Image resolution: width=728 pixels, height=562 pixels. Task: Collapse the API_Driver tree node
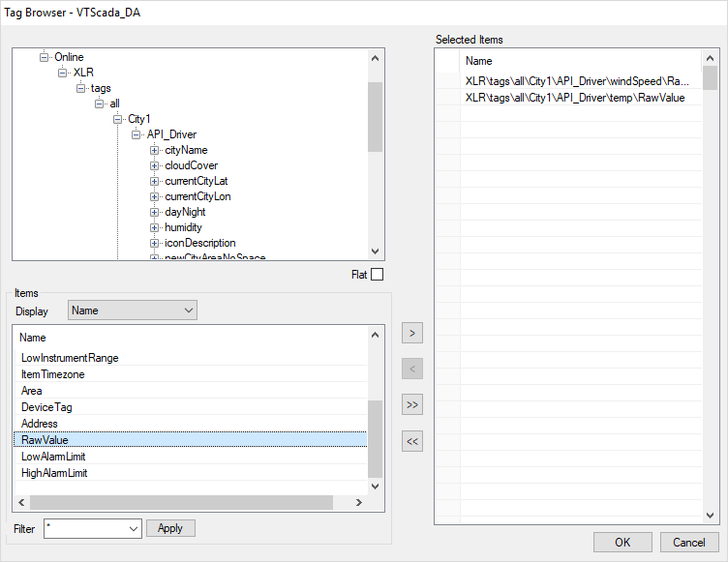(136, 134)
